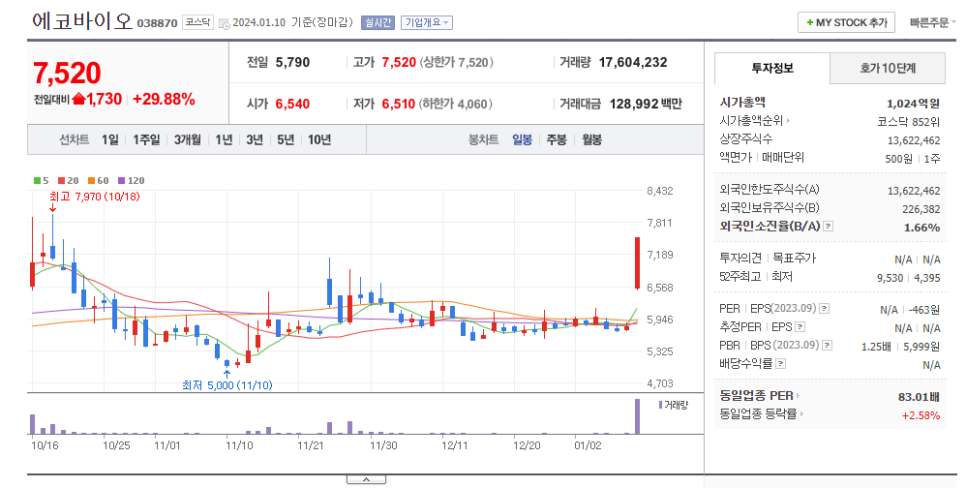Click the red up-arrow beside 1,730
Screen dimensions: 966x488
pos(78,99)
